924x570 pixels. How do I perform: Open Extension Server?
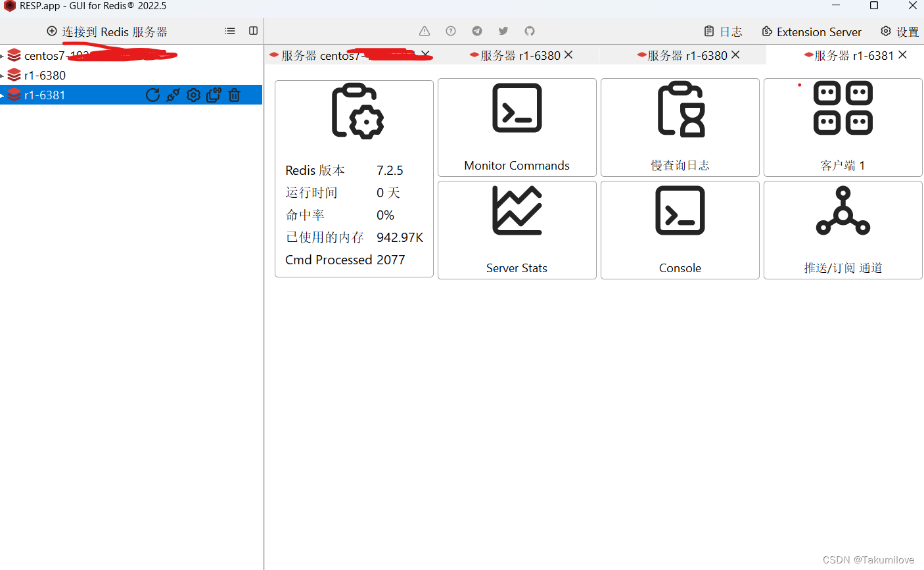[x=812, y=32]
